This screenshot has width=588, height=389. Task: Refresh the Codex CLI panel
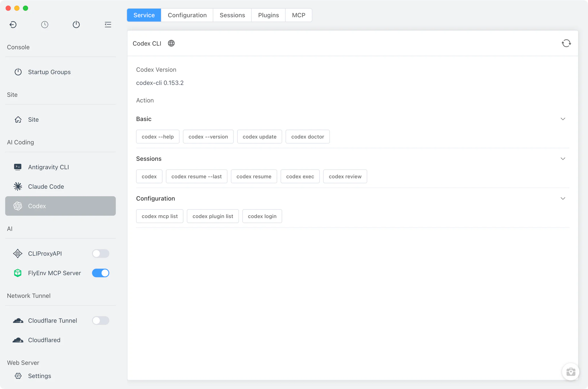[566, 43]
